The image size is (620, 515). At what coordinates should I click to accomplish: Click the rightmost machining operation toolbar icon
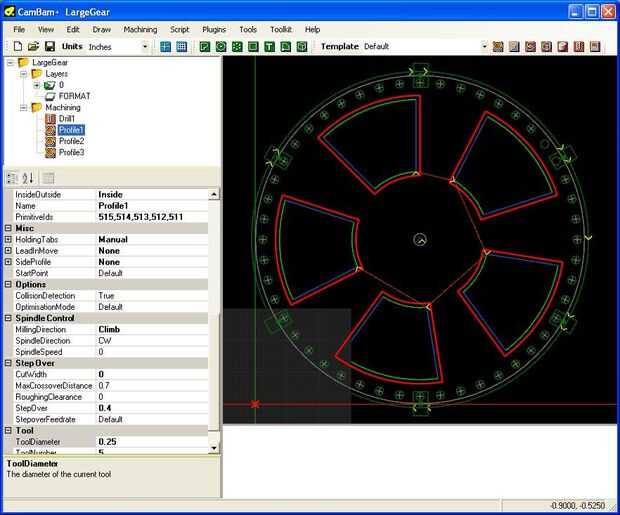(x=595, y=47)
